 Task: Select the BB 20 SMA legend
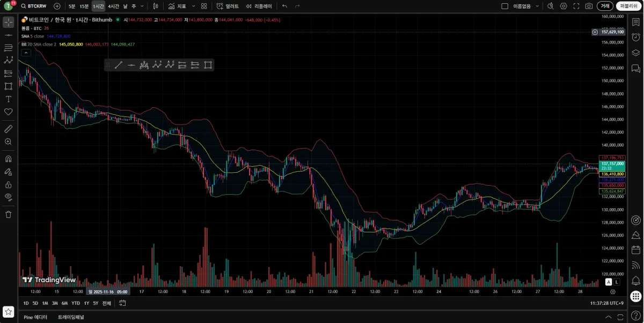[x=39, y=44]
